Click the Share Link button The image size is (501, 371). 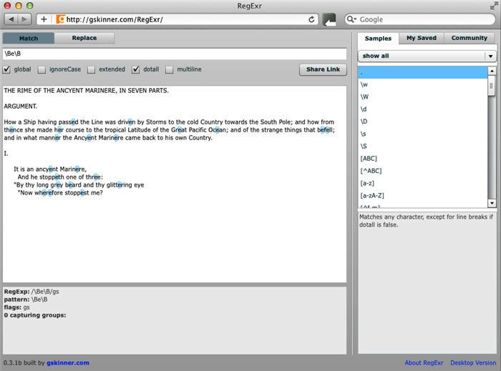click(323, 69)
